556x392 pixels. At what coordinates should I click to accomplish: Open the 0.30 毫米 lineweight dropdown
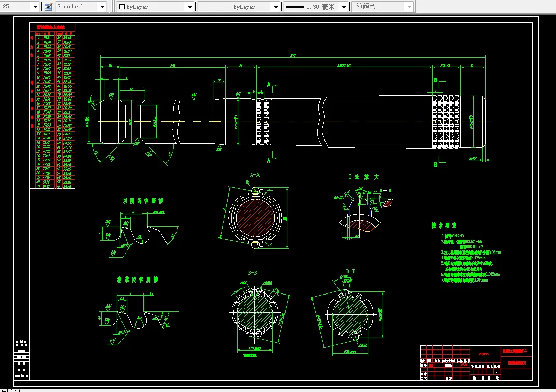[x=316, y=7]
